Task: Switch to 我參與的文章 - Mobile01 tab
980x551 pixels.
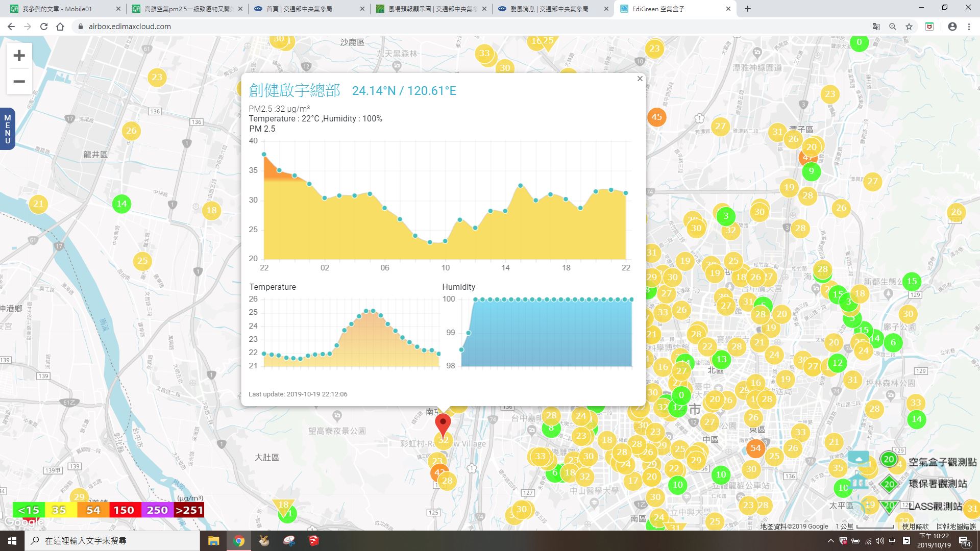Action: tap(65, 9)
